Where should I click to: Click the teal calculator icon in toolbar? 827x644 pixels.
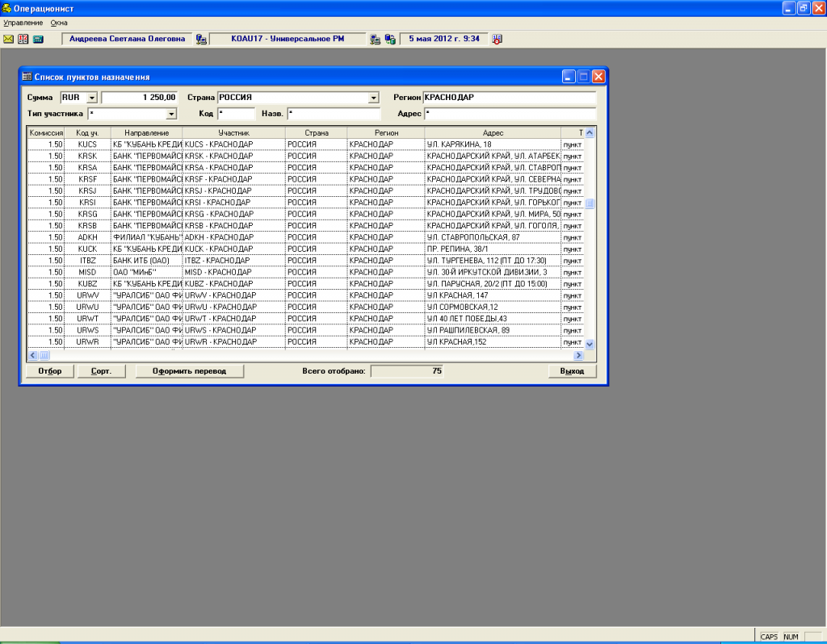38,39
